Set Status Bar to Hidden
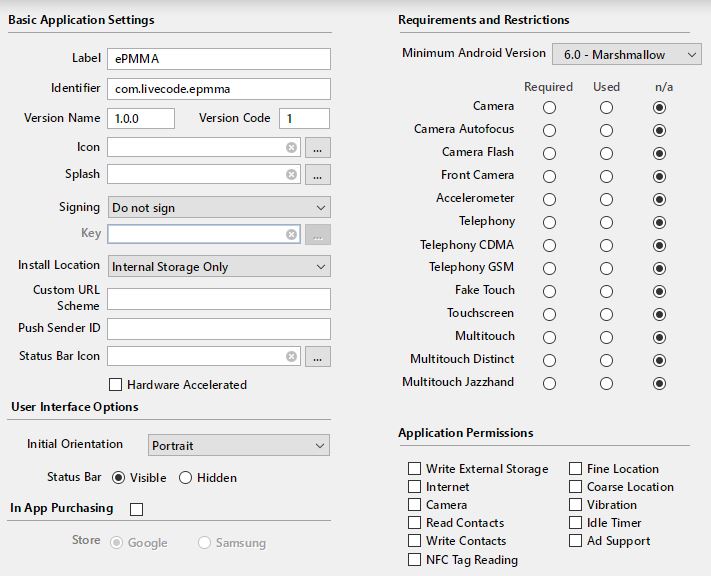 pos(185,478)
